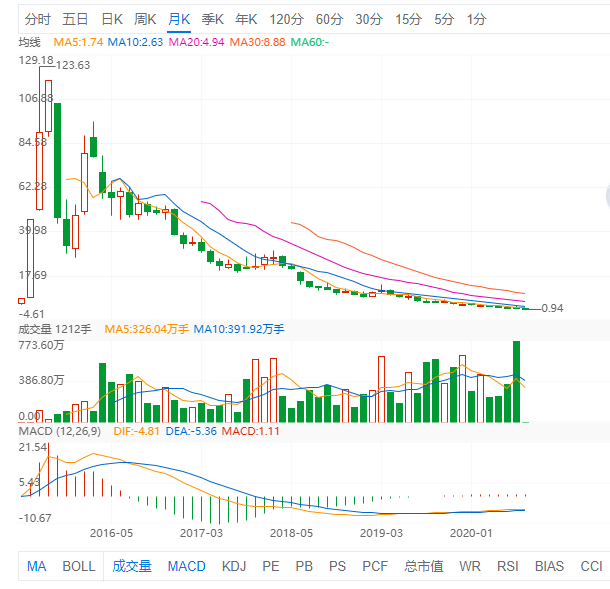Enable the RSI indicator
Viewport: 610px width, 589px height.
point(507,566)
